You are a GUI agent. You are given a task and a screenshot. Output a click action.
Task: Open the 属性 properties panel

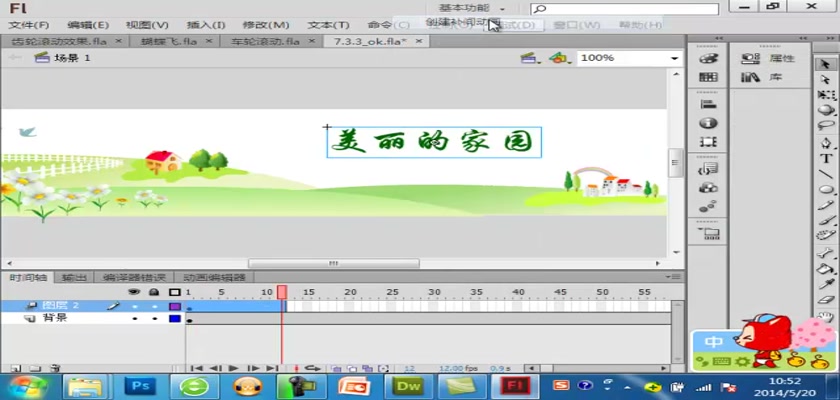(771, 59)
